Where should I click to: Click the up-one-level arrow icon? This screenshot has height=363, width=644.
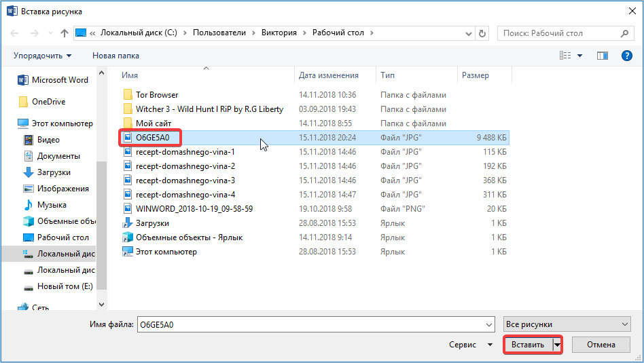click(x=64, y=33)
